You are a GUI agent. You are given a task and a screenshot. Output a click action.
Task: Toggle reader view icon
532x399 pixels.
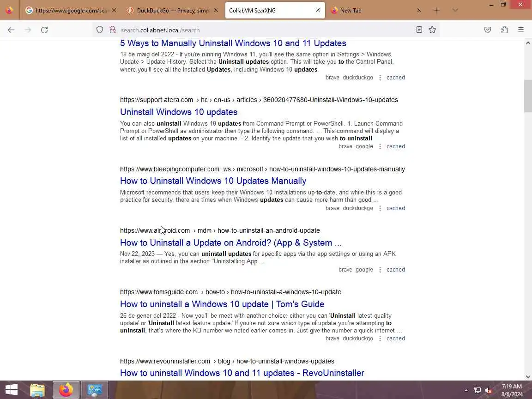coord(419,30)
